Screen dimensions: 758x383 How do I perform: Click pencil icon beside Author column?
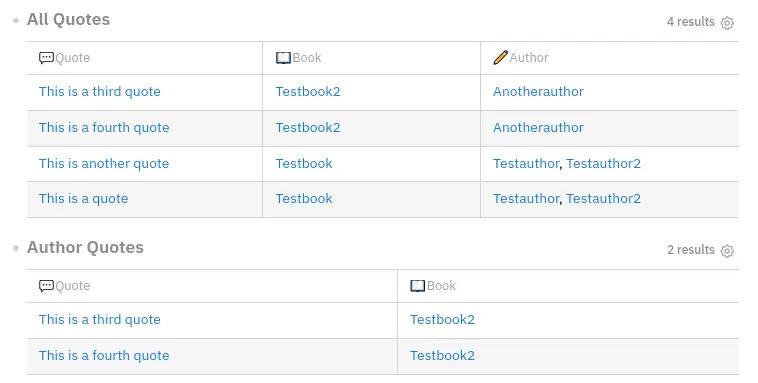click(x=500, y=57)
